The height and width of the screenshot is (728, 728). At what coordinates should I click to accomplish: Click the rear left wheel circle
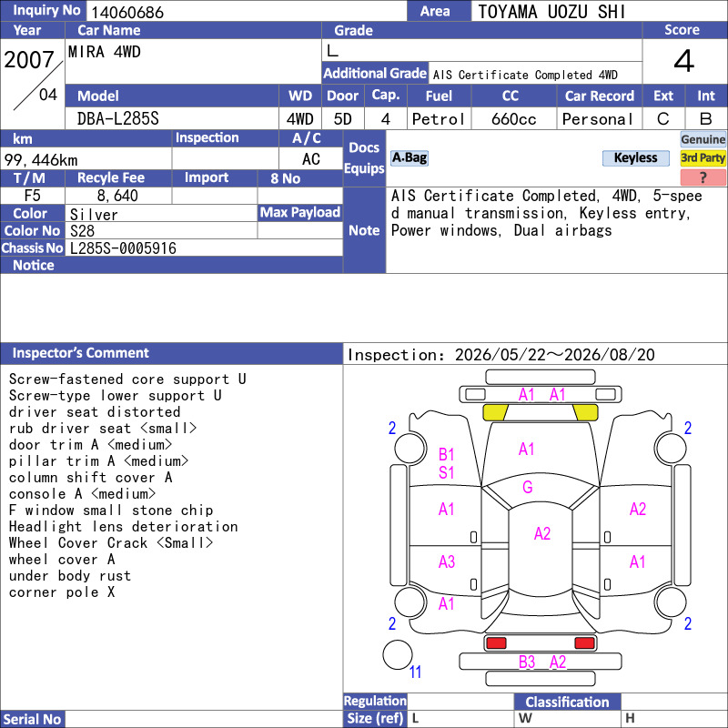410,602
